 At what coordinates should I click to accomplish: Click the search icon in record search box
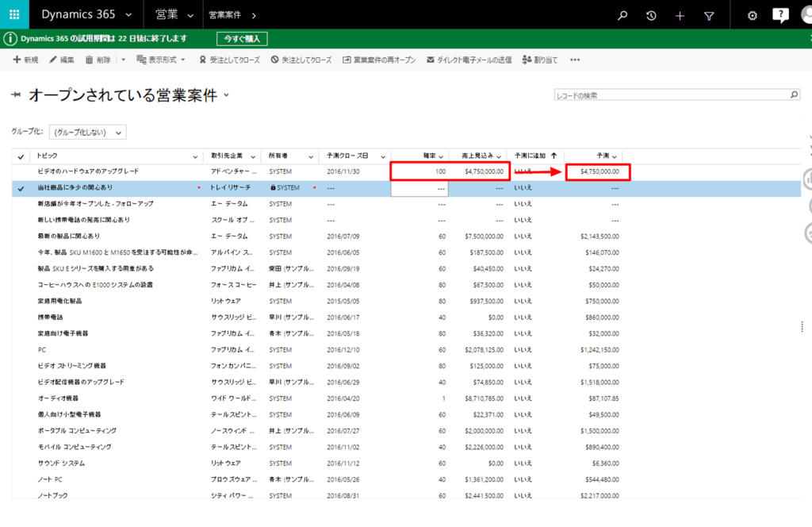pyautogui.click(x=794, y=94)
